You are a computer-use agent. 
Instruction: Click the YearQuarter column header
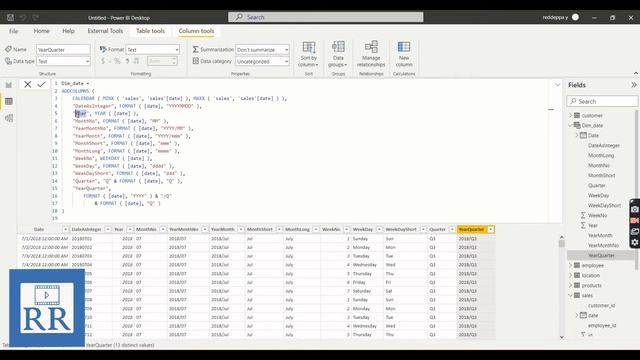tap(471, 229)
